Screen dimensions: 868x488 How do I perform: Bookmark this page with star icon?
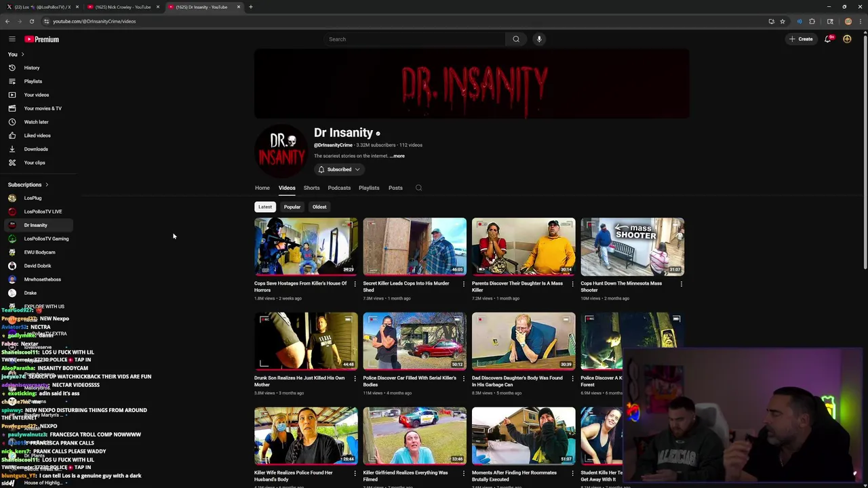coord(783,21)
